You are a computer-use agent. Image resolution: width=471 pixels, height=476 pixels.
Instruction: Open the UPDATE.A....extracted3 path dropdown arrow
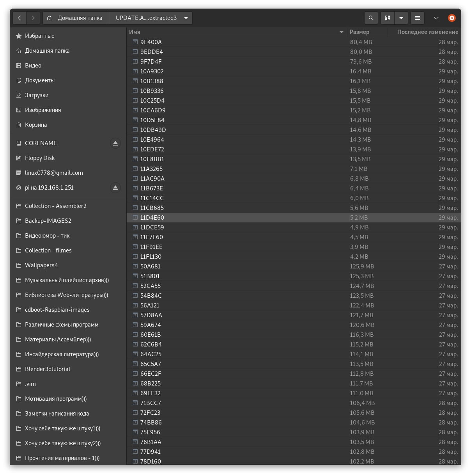[x=186, y=18]
